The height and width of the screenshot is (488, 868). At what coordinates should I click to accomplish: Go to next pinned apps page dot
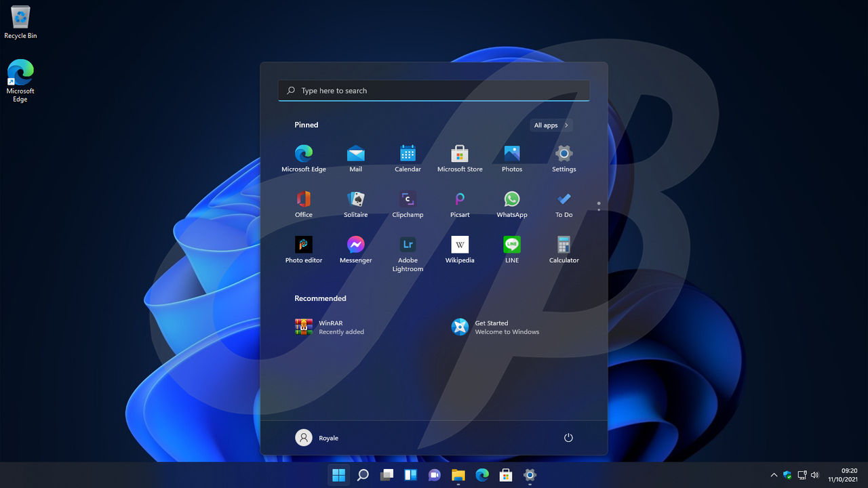pyautogui.click(x=599, y=209)
